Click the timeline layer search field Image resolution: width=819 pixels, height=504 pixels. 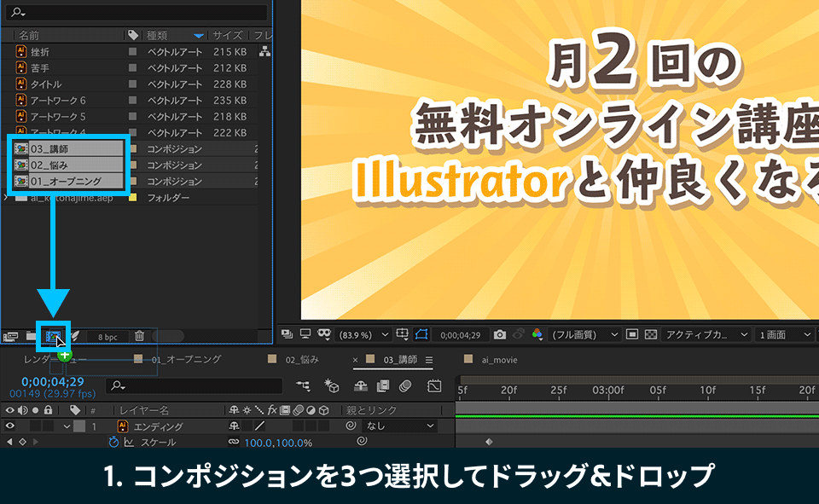point(194,385)
